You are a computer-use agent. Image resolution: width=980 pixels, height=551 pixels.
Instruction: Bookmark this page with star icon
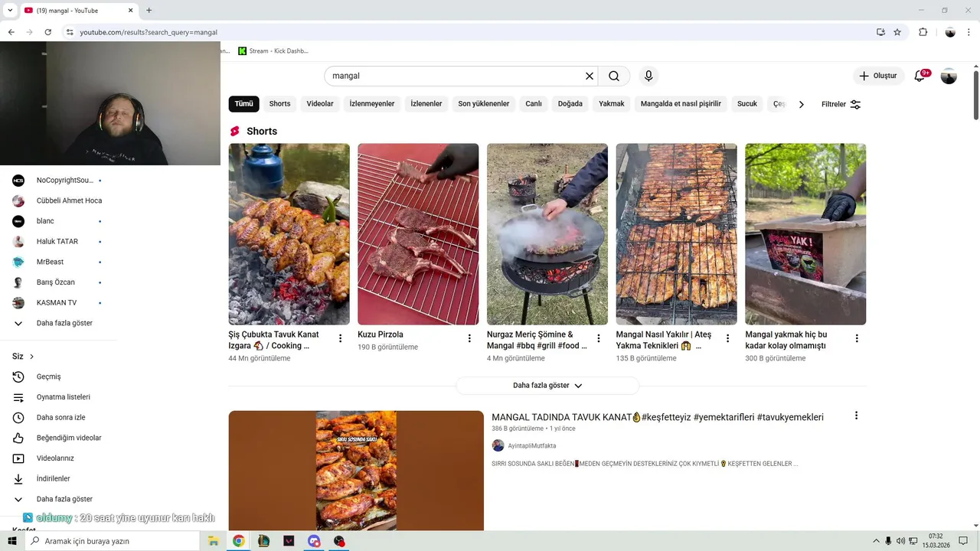click(897, 32)
